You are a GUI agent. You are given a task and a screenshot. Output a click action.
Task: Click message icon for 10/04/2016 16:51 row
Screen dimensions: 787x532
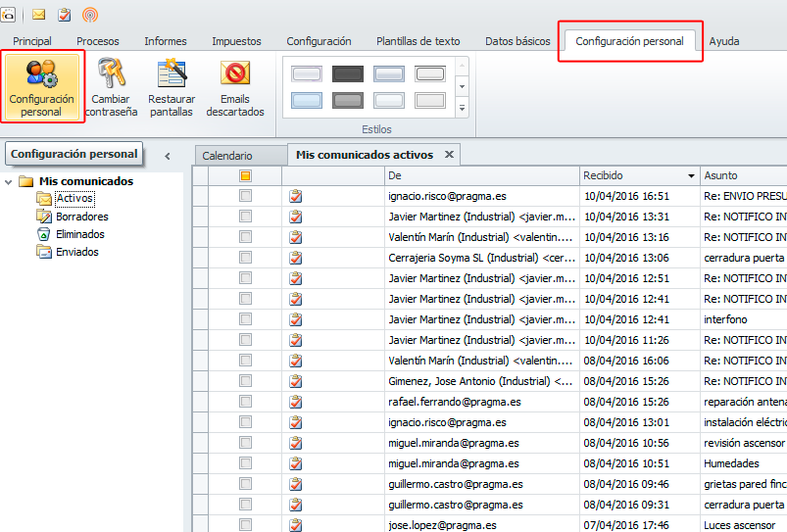(296, 196)
